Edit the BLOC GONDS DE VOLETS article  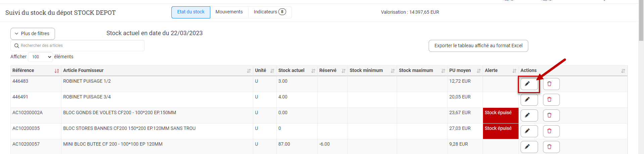click(529, 115)
